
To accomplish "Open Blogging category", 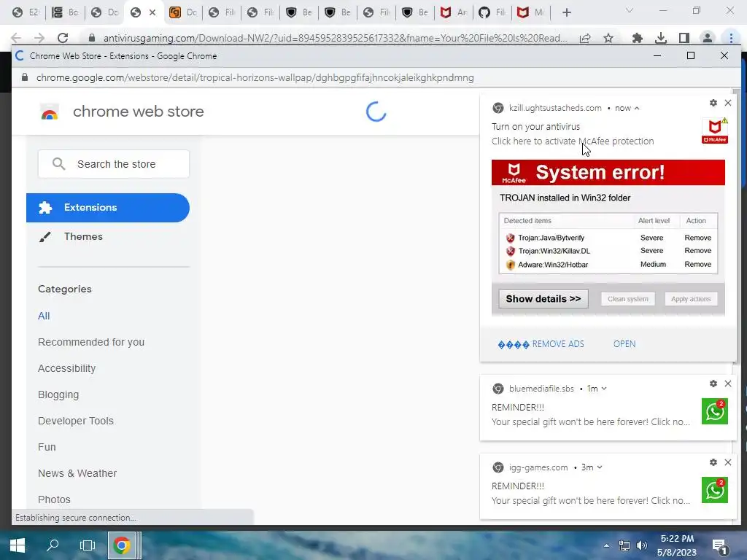I will (58, 394).
